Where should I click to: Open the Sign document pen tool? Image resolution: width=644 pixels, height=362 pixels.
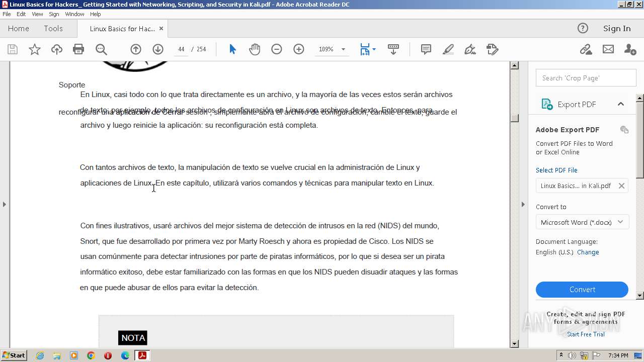coord(470,49)
